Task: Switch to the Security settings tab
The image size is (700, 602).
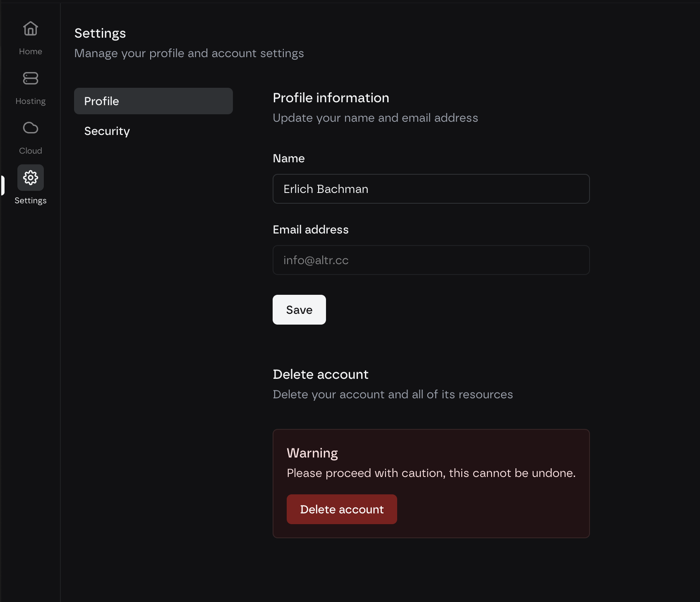Action: tap(153, 131)
